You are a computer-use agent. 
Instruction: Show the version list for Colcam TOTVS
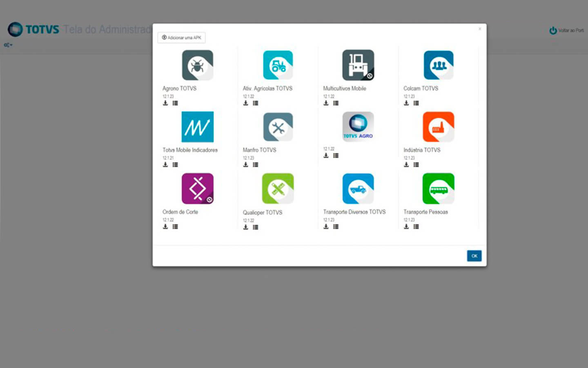[416, 103]
